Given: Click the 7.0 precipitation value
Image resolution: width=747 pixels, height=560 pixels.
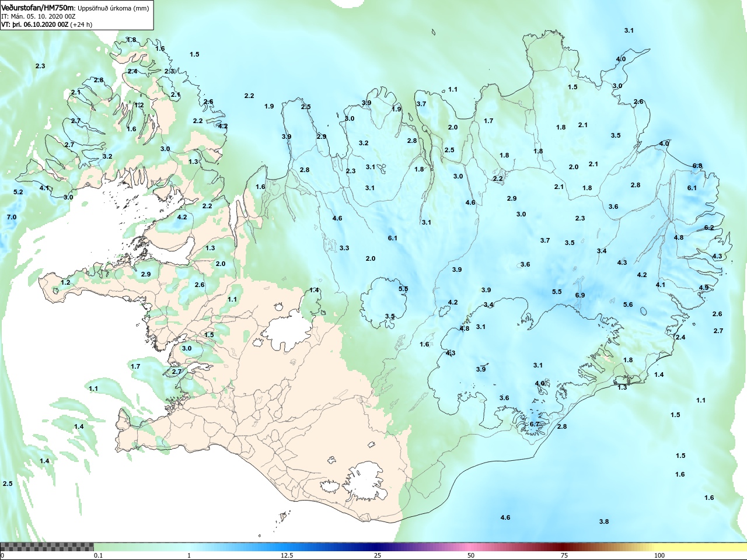Looking at the screenshot, I should (x=12, y=217).
